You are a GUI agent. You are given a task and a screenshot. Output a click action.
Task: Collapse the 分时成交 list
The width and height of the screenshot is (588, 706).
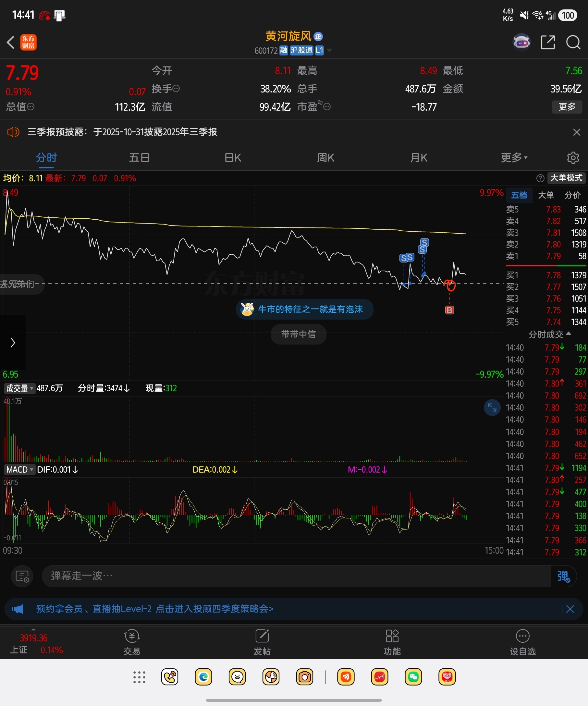point(549,335)
